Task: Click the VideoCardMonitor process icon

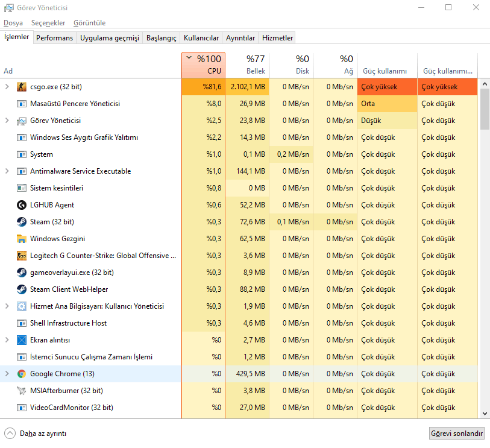Action: point(21,408)
